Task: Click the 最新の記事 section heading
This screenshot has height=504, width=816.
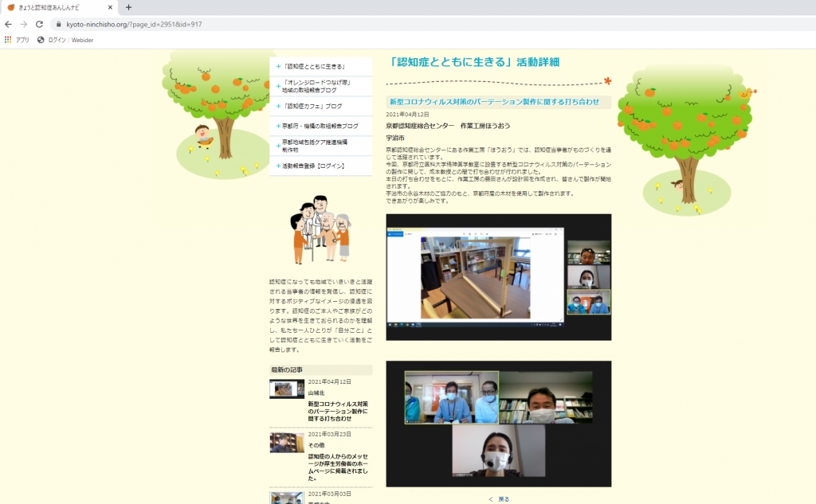Action: point(287,369)
